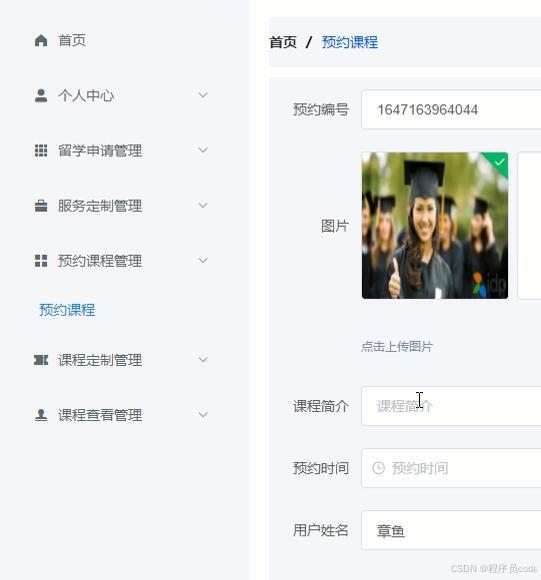Click the 点击上传图片 hint text

(x=397, y=346)
